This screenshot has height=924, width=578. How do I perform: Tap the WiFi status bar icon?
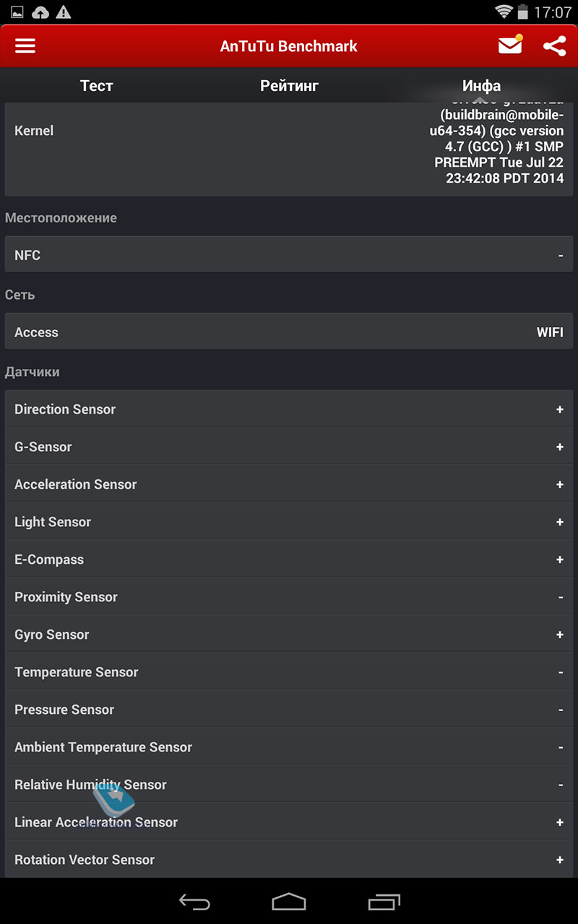[x=504, y=12]
